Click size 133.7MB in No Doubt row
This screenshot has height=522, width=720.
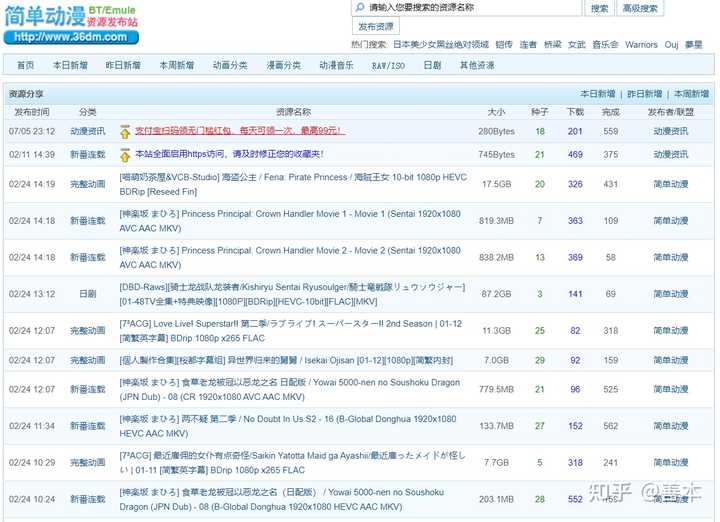pos(496,426)
